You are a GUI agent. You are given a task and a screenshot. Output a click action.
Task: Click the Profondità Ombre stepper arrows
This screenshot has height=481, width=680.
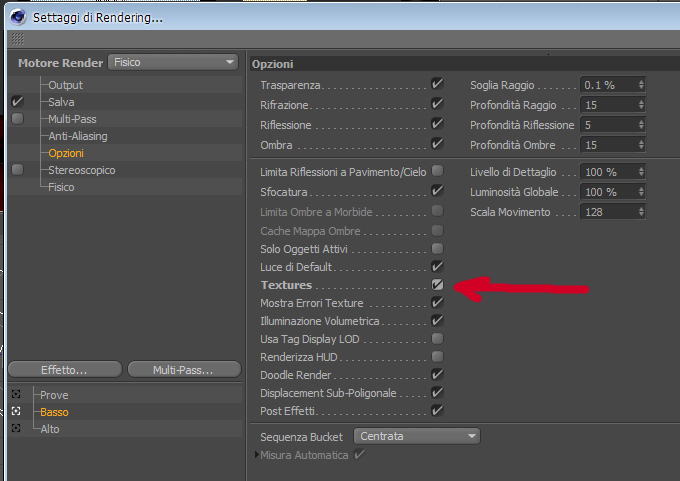point(641,144)
